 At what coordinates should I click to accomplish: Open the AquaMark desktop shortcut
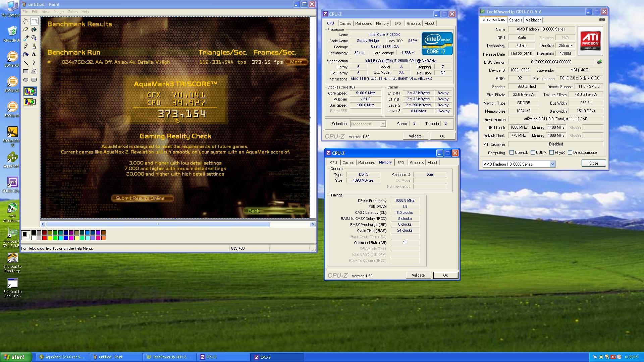(12, 160)
